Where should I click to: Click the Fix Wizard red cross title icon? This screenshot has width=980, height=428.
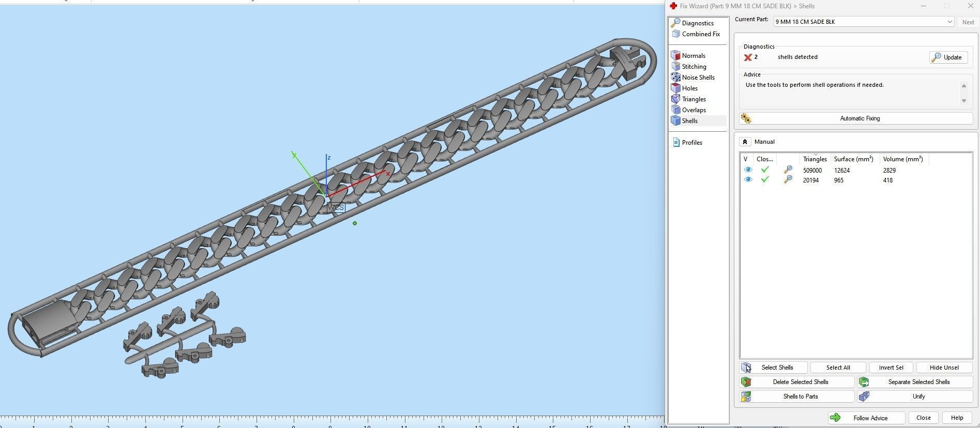click(x=673, y=6)
